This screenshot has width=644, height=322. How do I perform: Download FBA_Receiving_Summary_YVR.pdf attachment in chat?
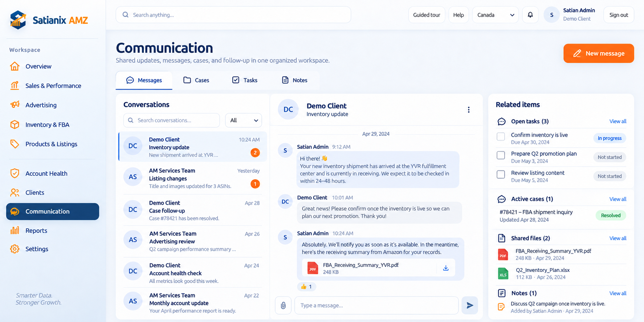(x=446, y=268)
